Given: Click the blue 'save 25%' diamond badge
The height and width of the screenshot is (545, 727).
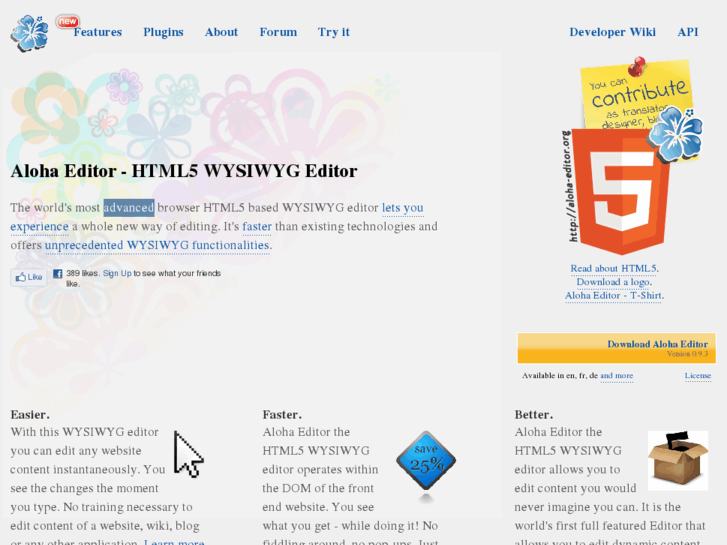Looking at the screenshot, I should [x=426, y=461].
